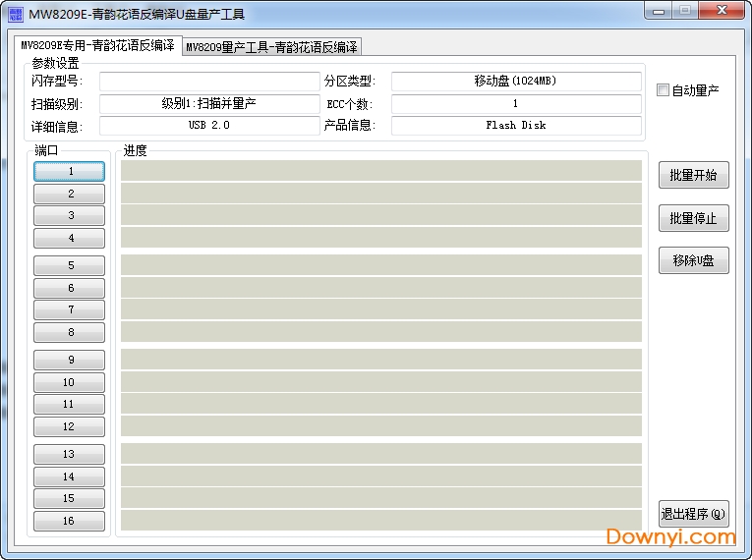Viewport: 752px width, 560px height.
Task: Click the 闪存型号 empty field
Action: (209, 82)
